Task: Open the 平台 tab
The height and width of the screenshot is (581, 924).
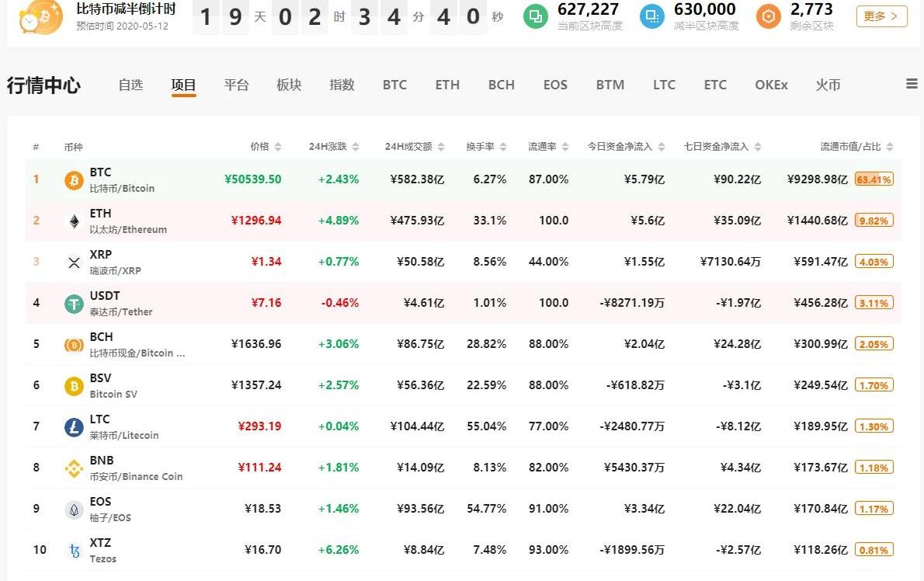Action: (236, 85)
